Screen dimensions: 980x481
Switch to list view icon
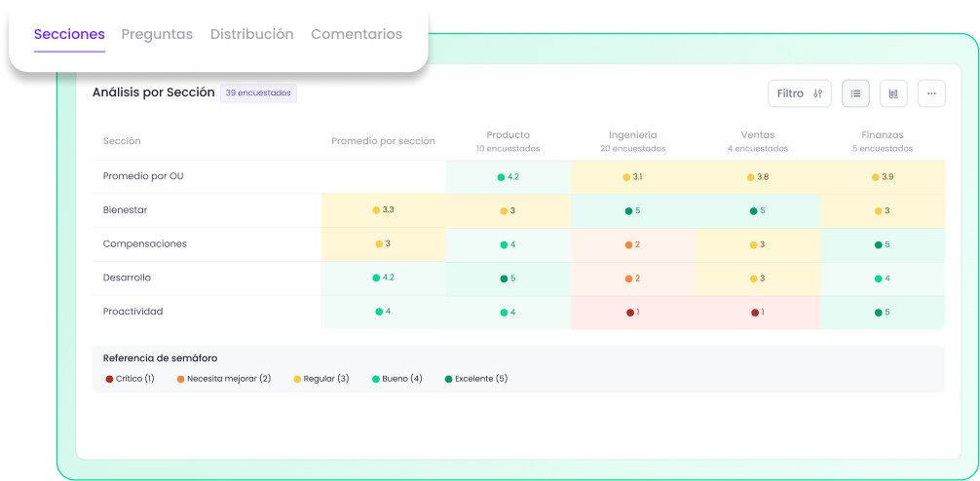point(855,93)
